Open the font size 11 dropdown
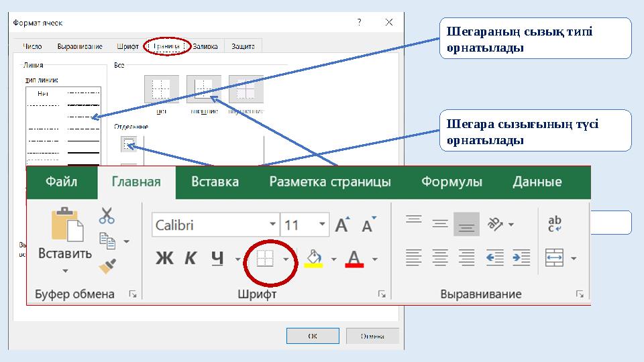Screen dimensions: 644x362 [x=323, y=224]
